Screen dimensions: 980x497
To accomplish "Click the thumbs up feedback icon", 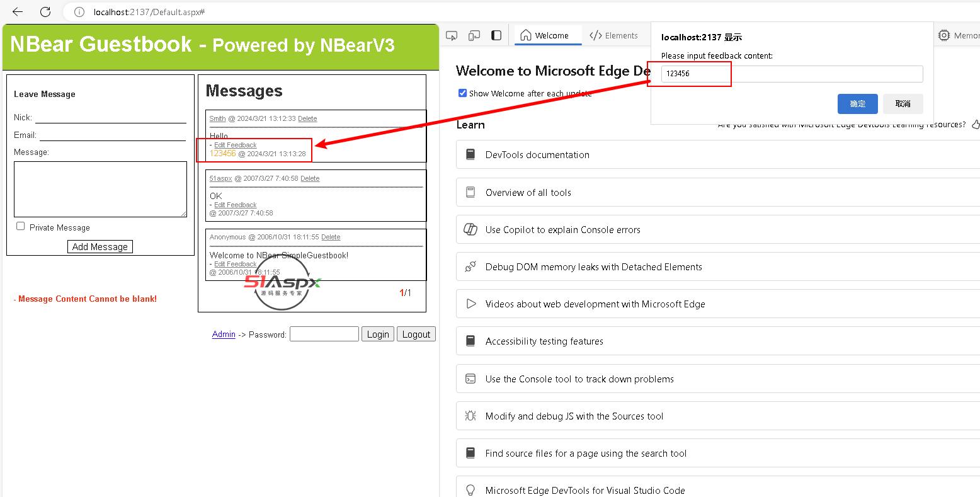I will (975, 125).
